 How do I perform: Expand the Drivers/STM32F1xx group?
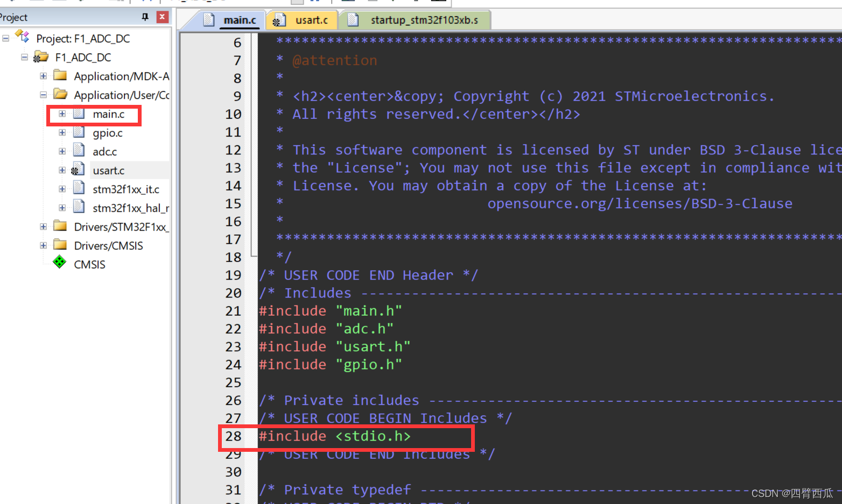pyautogui.click(x=43, y=226)
